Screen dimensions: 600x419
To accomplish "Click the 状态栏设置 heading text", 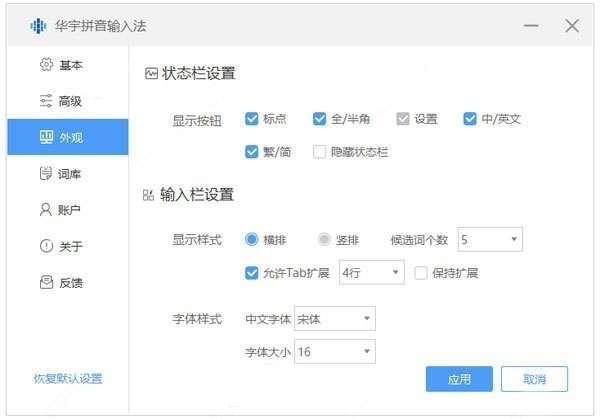I will coord(199,73).
